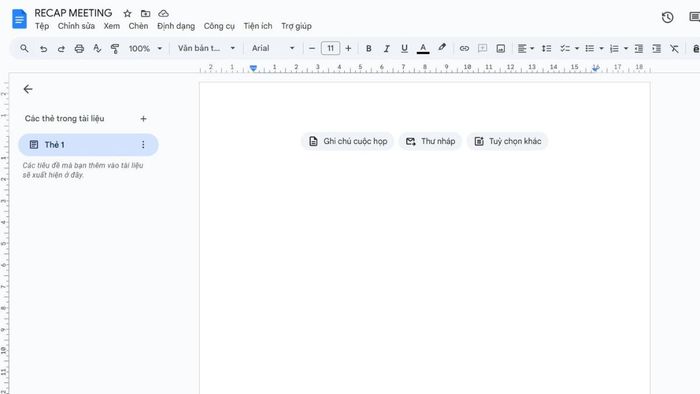Select Thẻ 1 in the sidebar
Viewport: 700px width, 394px height.
[x=88, y=145]
